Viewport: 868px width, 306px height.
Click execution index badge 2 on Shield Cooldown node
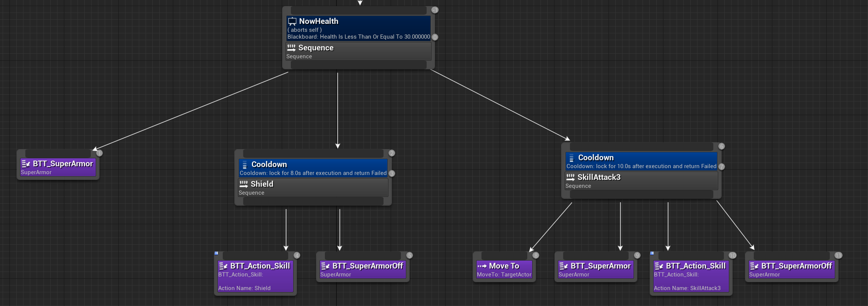point(391,153)
